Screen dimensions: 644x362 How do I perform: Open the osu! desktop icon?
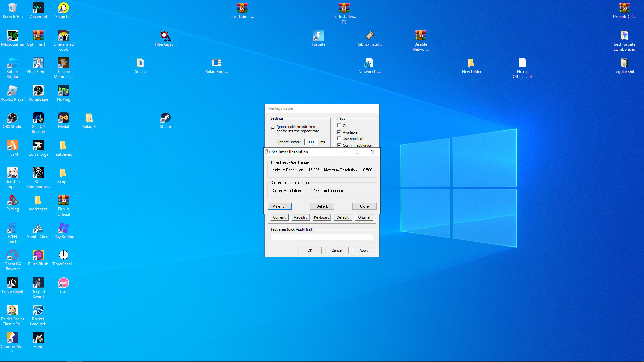click(x=63, y=283)
